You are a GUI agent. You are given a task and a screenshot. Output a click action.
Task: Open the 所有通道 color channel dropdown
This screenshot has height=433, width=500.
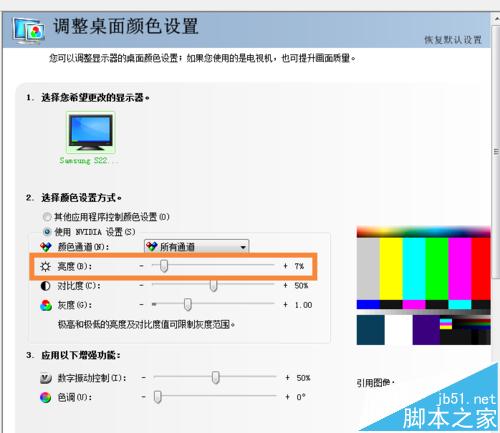(197, 247)
